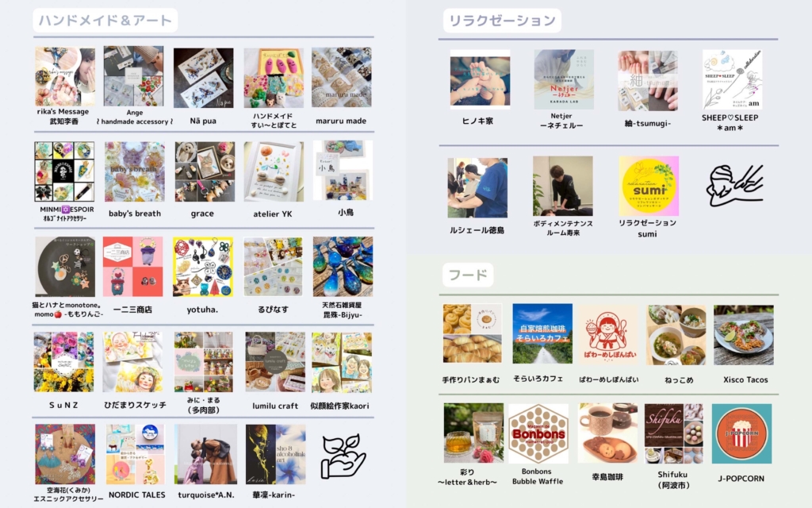The image size is (812, 508).
Task: Open the yotuha. thumbnail
Action: coord(203,267)
